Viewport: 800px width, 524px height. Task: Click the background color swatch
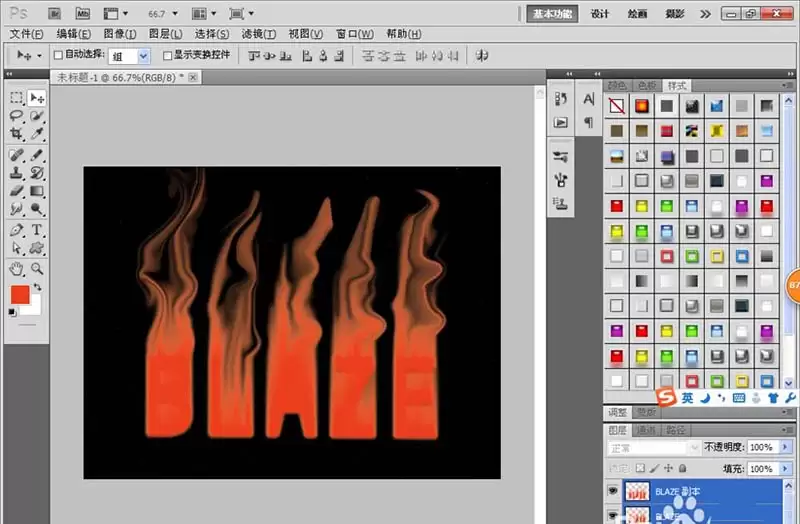[34, 308]
